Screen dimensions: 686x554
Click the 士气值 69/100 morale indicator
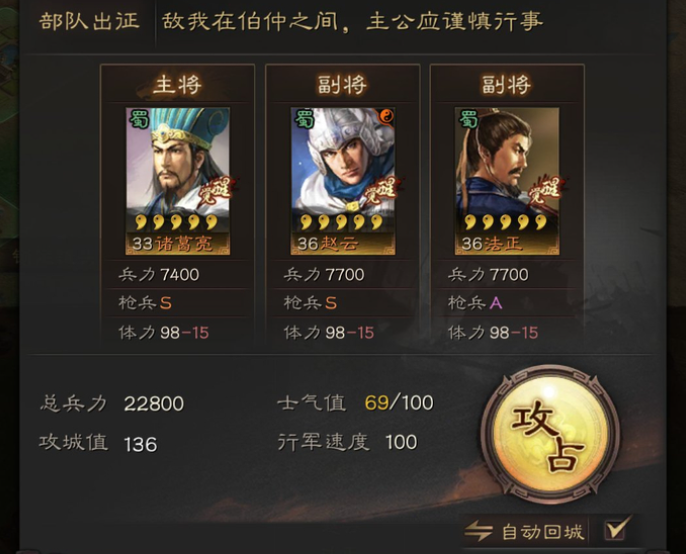click(356, 403)
